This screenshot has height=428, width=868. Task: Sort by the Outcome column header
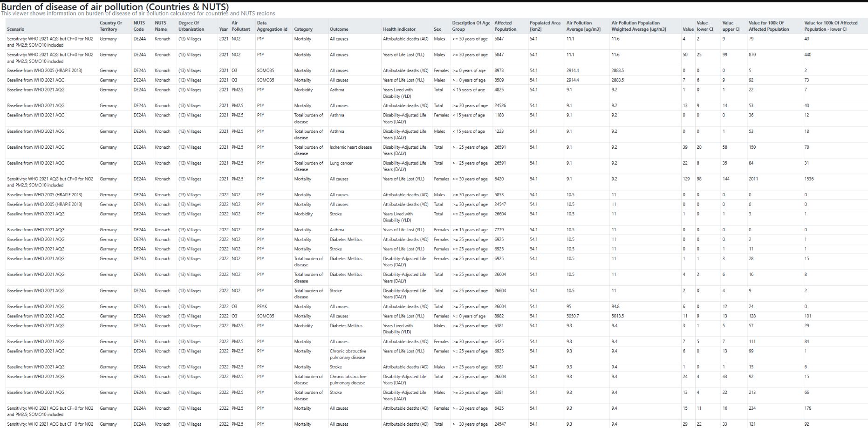339,29
